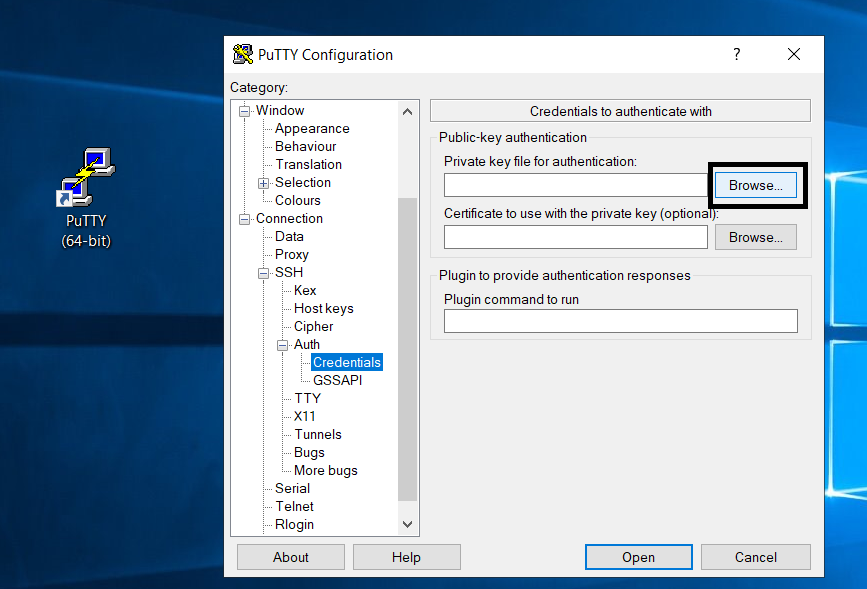Viewport: 867px width, 589px height.
Task: Click the question mark help button in title bar
Action: 737,54
